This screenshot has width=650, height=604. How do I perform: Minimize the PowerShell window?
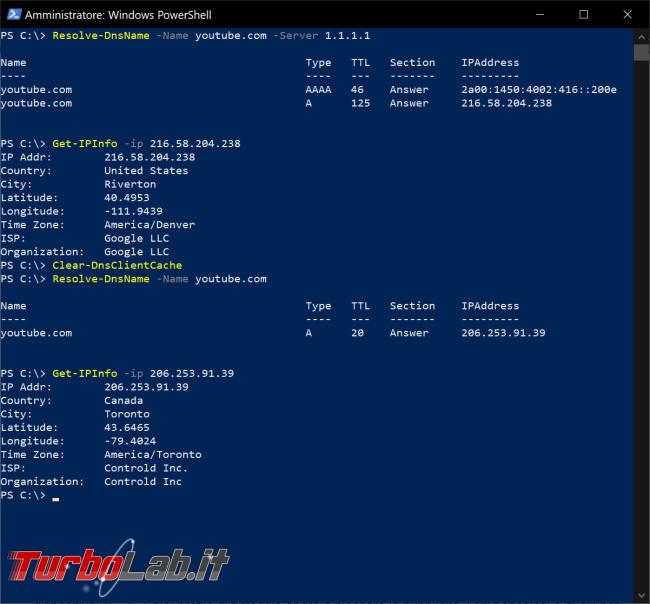[x=540, y=15]
